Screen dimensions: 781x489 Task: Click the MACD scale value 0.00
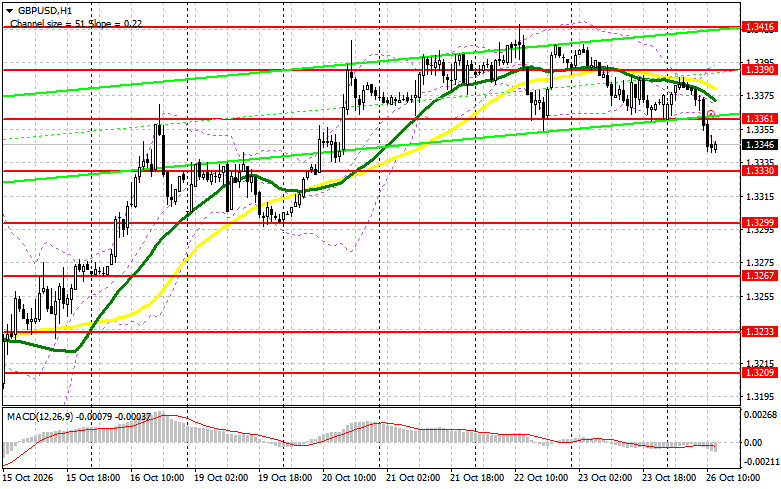(x=753, y=442)
